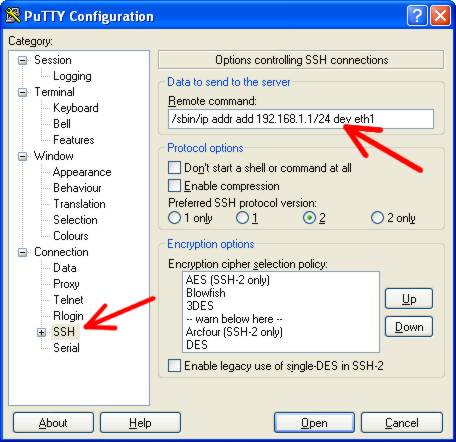Enable compression checkbox

[174, 186]
